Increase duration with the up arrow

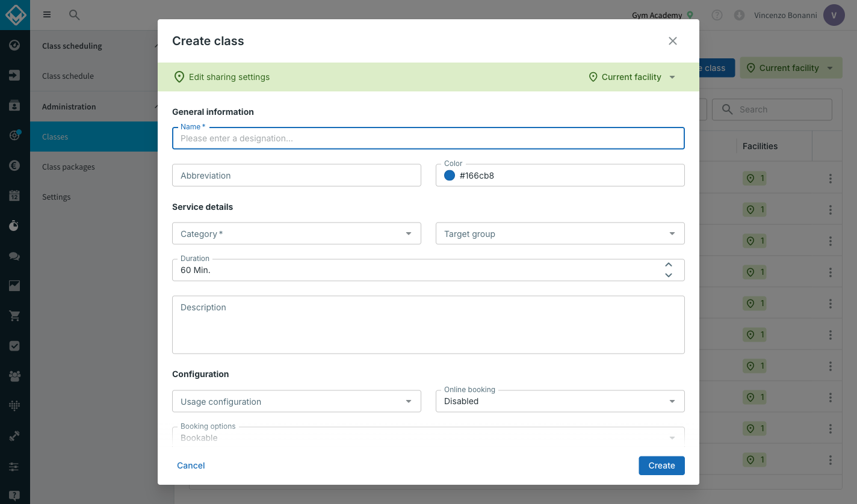coord(668,265)
